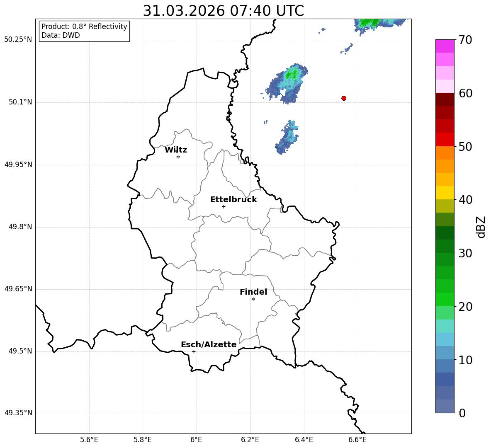Click the 49.8°N latitude label
This screenshot has width=491, height=448.
(x=20, y=227)
